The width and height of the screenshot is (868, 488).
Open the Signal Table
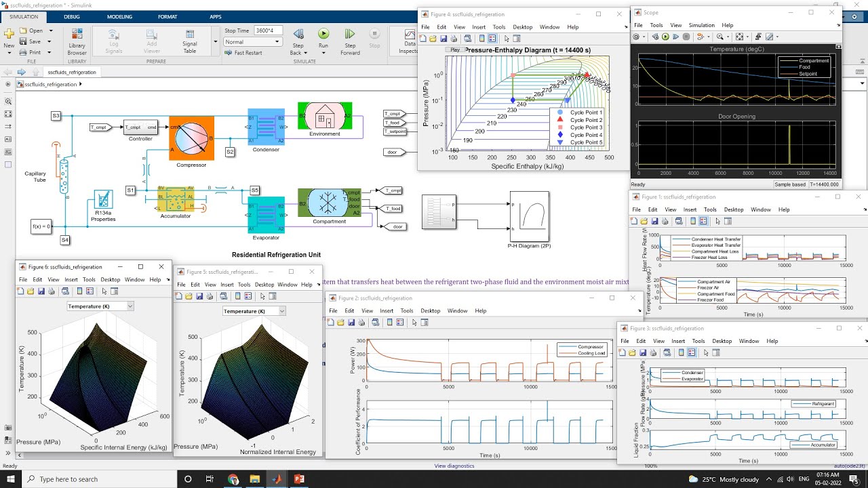point(190,40)
